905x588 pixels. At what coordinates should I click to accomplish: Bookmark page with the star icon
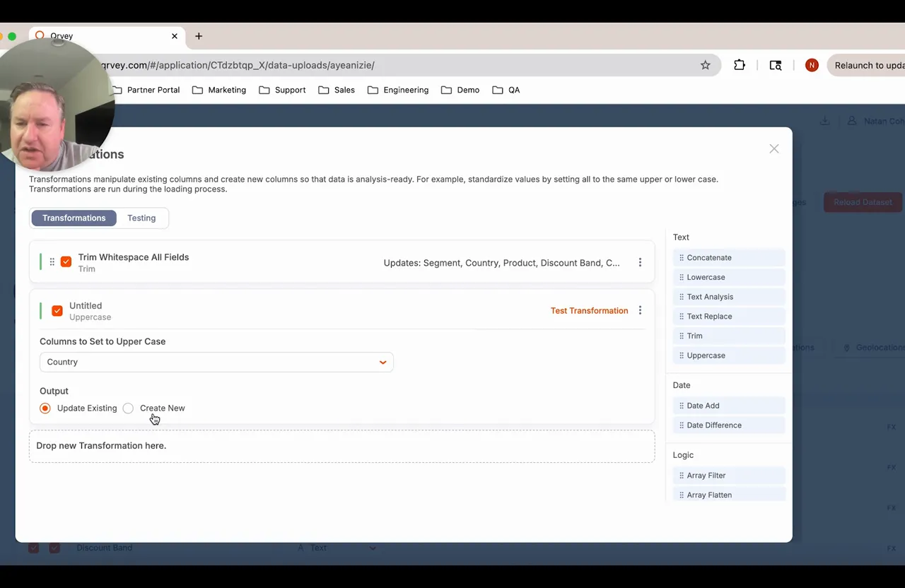pyautogui.click(x=705, y=65)
